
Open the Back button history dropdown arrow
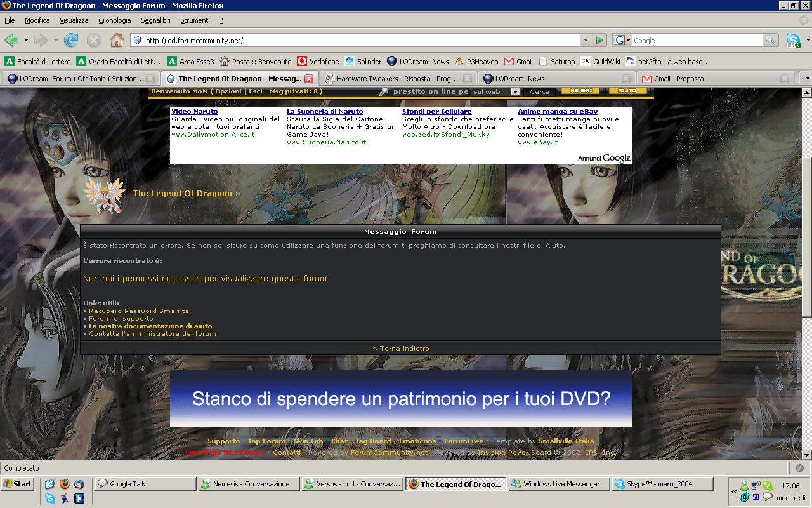click(x=26, y=40)
